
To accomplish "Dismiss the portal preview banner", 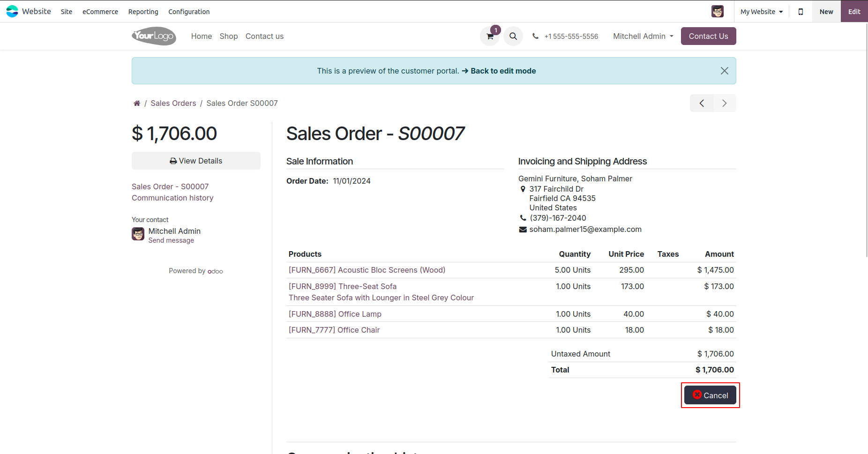I will tap(724, 71).
